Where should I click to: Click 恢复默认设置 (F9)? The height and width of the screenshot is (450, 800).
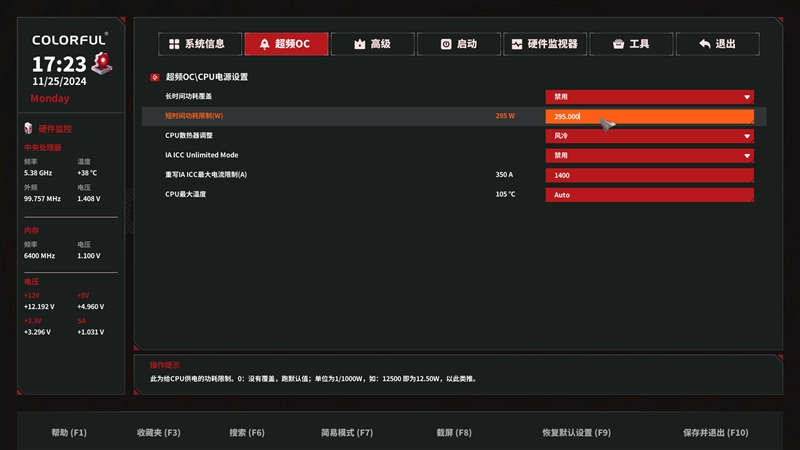point(577,432)
